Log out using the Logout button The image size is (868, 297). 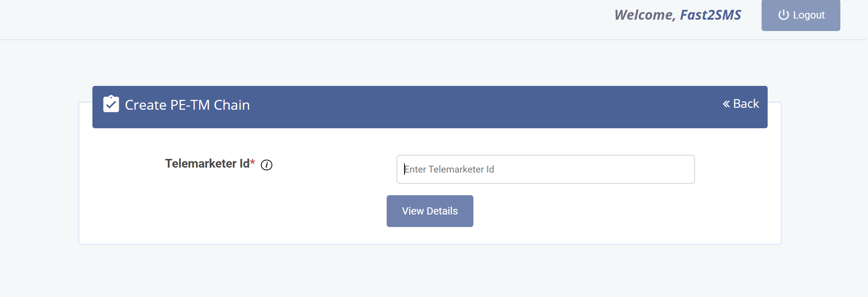pyautogui.click(x=801, y=15)
